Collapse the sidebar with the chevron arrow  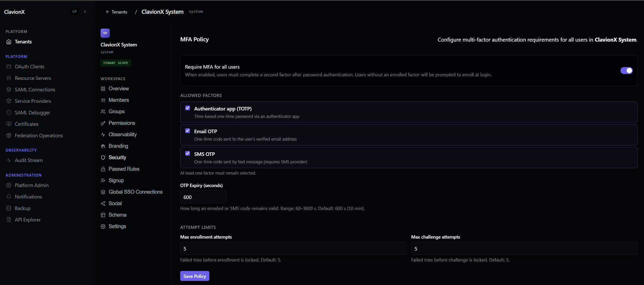(85, 12)
